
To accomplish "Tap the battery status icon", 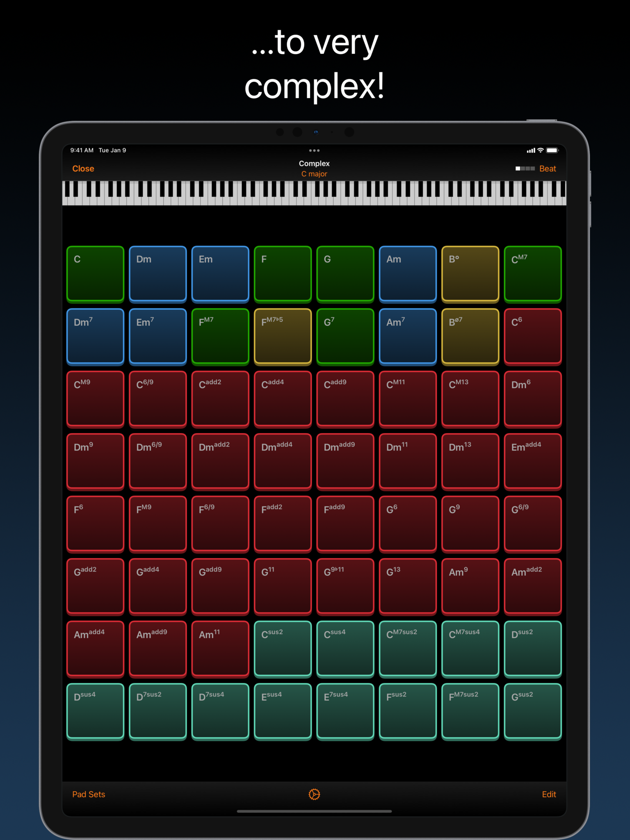I will 552,150.
